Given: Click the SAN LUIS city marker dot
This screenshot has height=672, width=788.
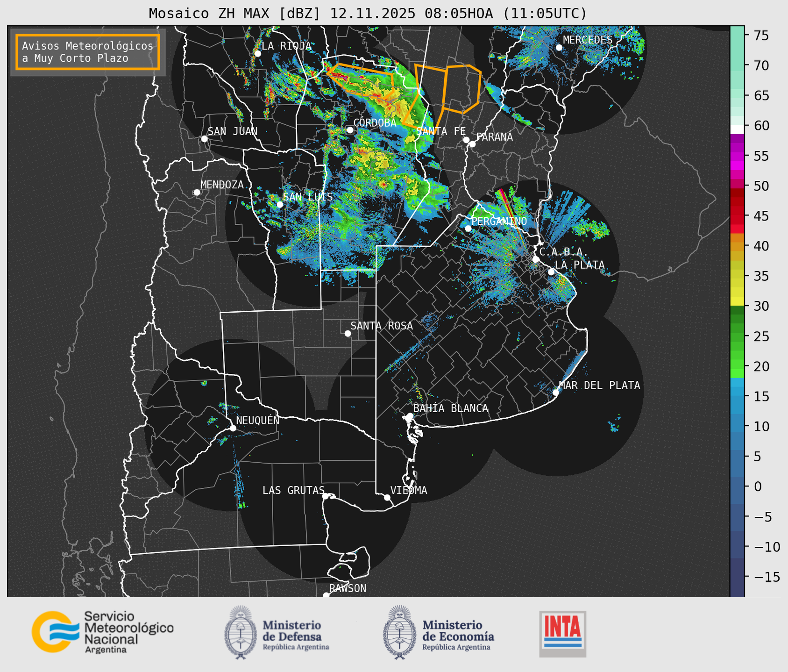Looking at the screenshot, I should tap(280, 204).
